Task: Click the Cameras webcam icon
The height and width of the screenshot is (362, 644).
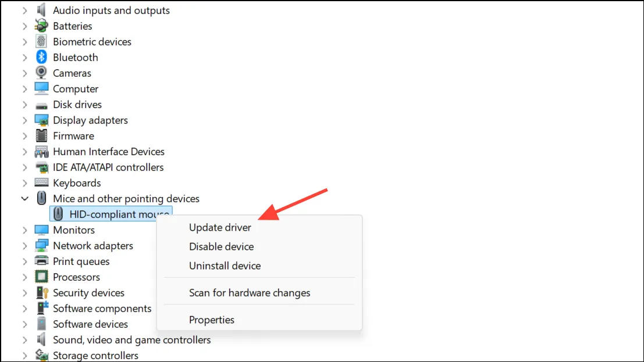Action: tap(41, 73)
